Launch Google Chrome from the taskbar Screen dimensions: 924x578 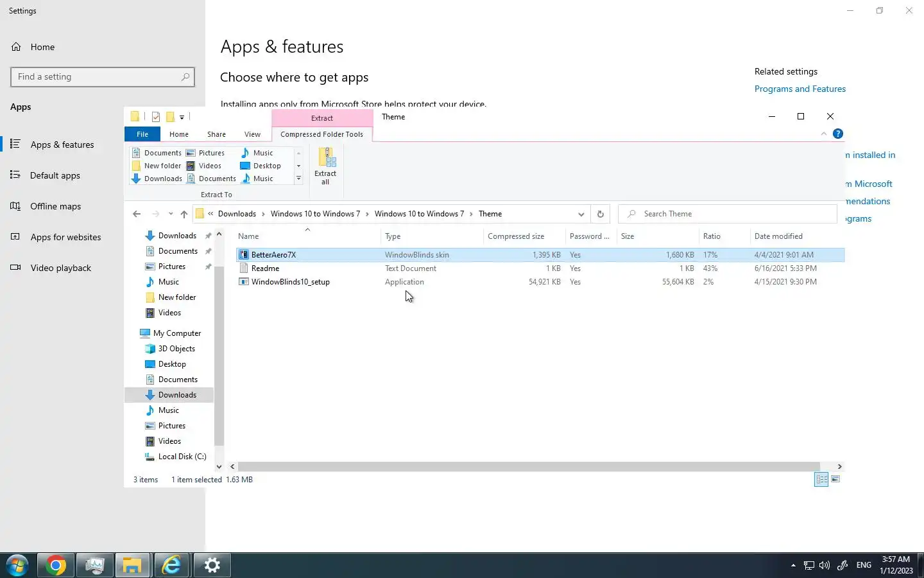[x=55, y=565]
